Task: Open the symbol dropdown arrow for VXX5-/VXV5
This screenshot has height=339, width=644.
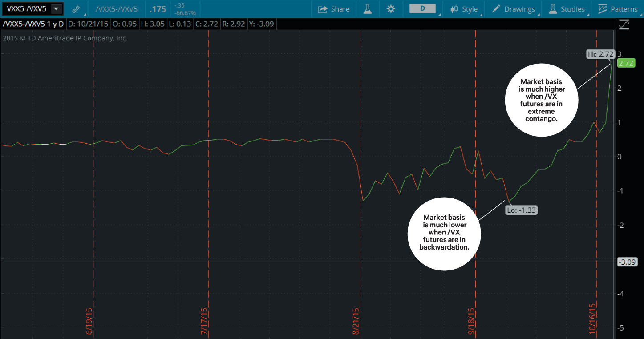Action: tap(57, 8)
